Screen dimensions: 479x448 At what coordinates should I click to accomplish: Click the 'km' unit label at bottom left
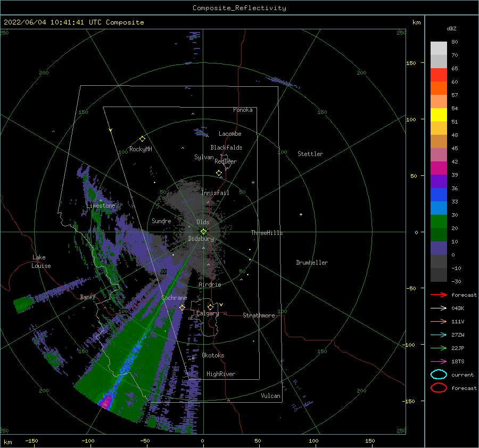click(x=7, y=442)
